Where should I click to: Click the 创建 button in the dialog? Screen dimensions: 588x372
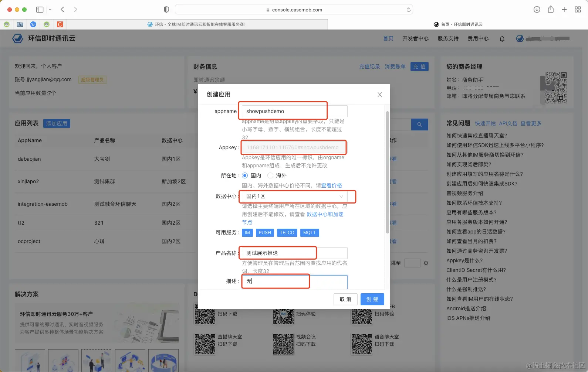tap(372, 299)
